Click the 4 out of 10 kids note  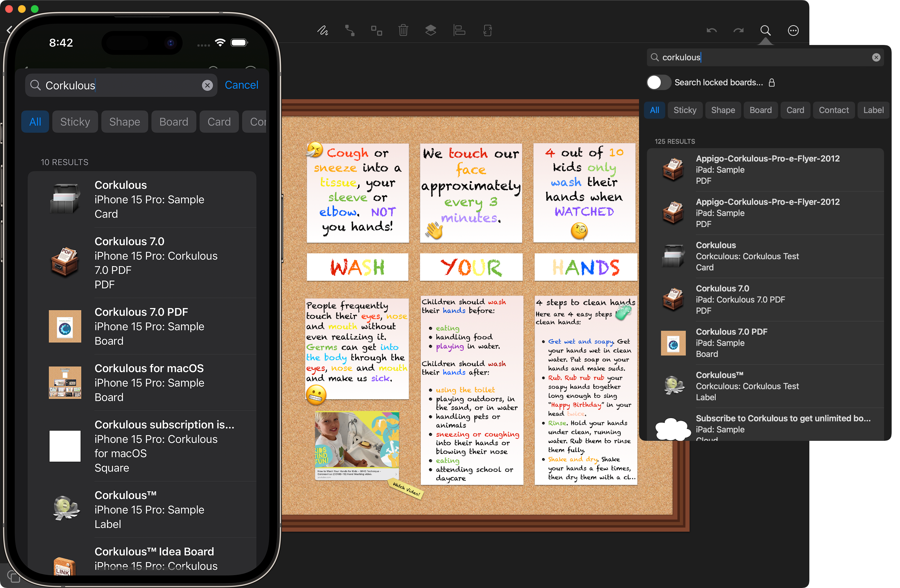pyautogui.click(x=584, y=193)
